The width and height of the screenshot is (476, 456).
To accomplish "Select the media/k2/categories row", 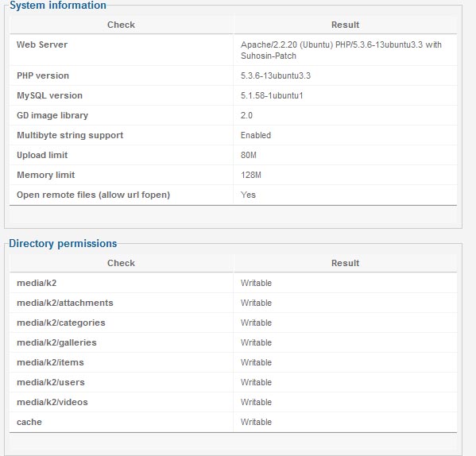I will tap(233, 323).
